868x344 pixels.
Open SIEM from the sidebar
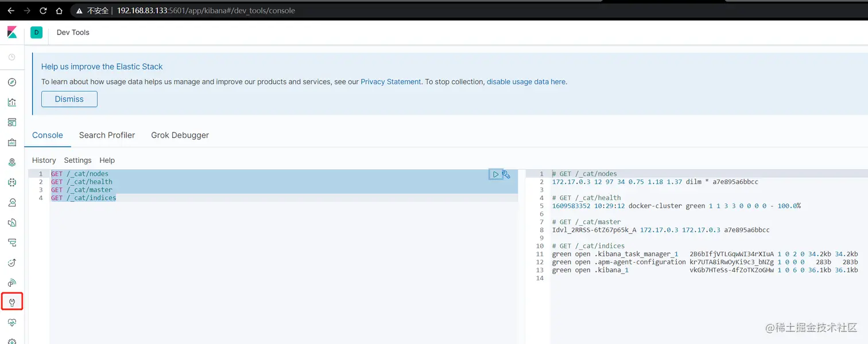click(x=12, y=283)
